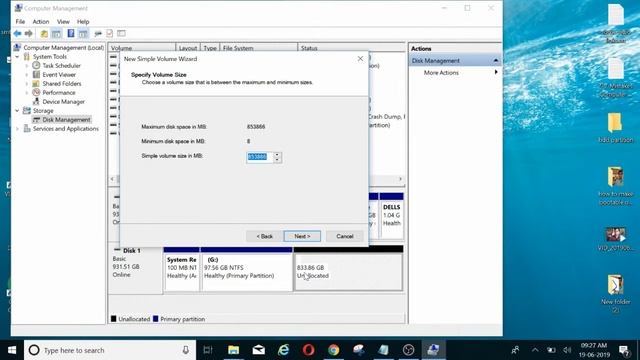Click the Layout column header
The width and height of the screenshot is (640, 360).
click(188, 48)
